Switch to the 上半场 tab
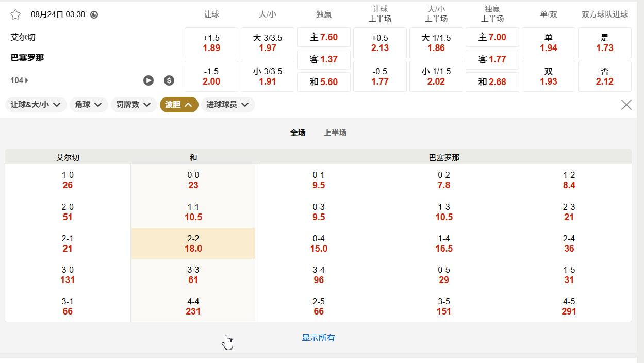 (335, 133)
